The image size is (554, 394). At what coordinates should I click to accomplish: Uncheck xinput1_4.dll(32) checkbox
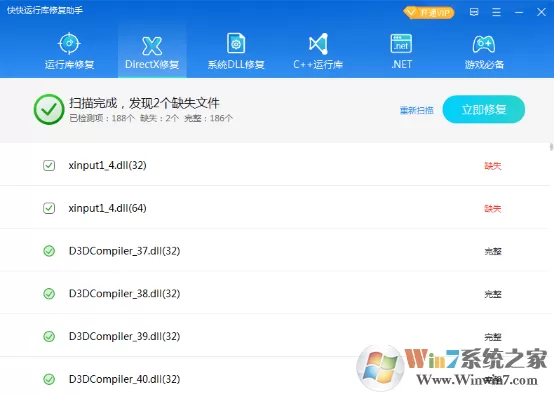[x=49, y=165]
